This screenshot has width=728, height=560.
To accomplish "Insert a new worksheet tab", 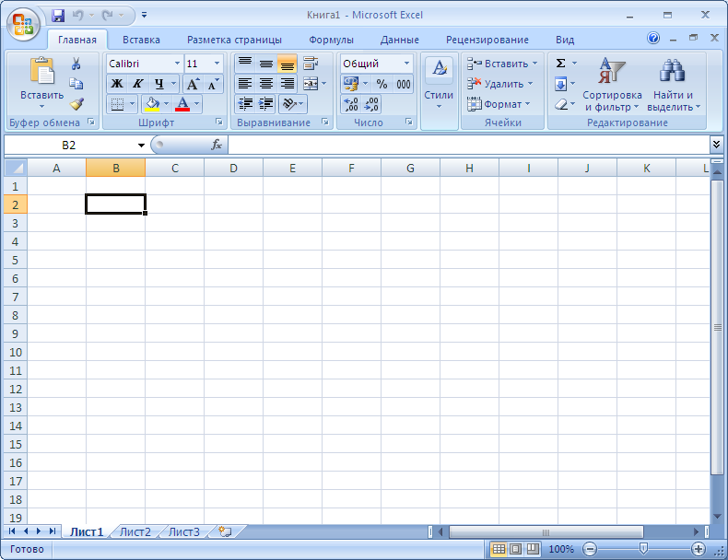I will pos(225,531).
